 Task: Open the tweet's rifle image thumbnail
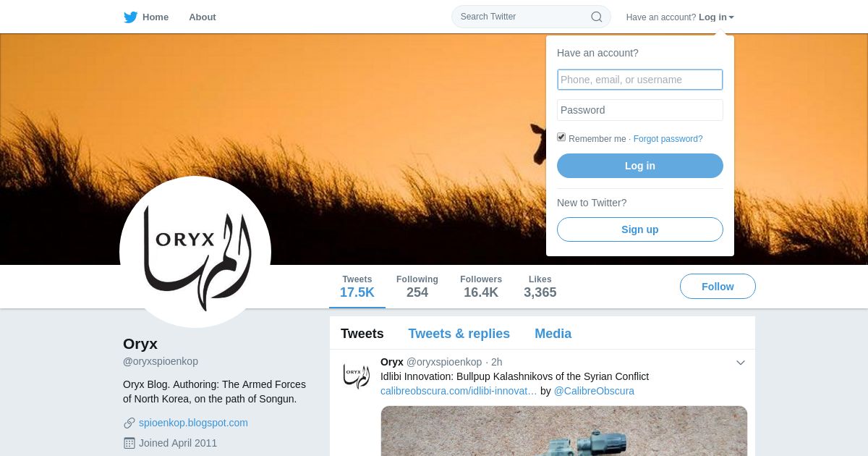coord(564,431)
